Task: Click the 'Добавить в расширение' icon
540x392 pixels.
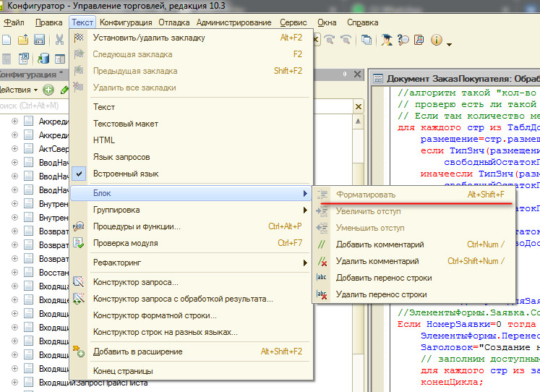Action: click(x=80, y=352)
